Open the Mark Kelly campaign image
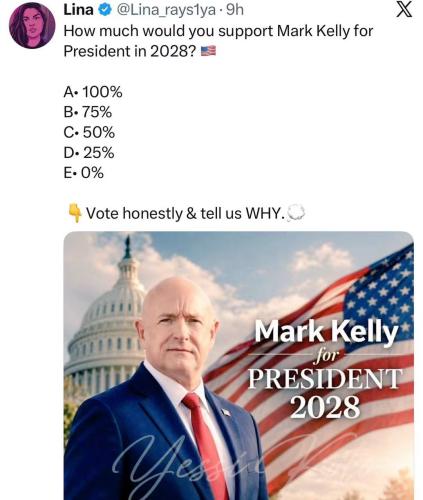 point(239,365)
